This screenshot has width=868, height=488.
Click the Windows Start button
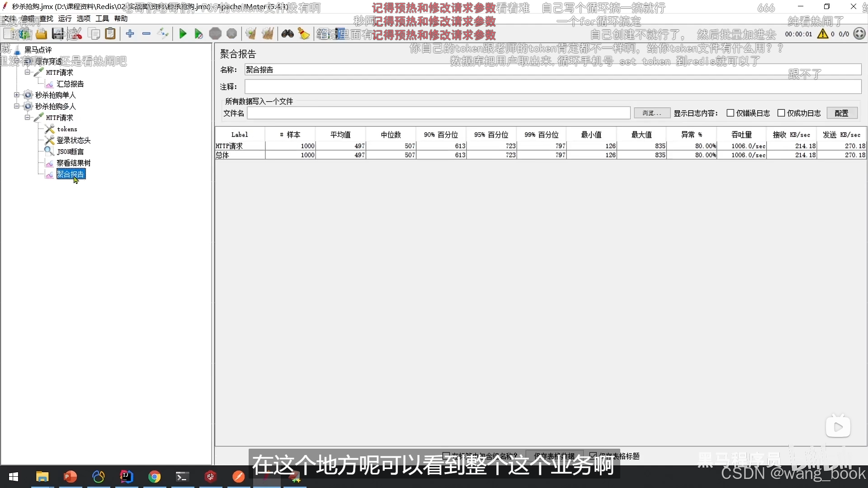coord(14,477)
